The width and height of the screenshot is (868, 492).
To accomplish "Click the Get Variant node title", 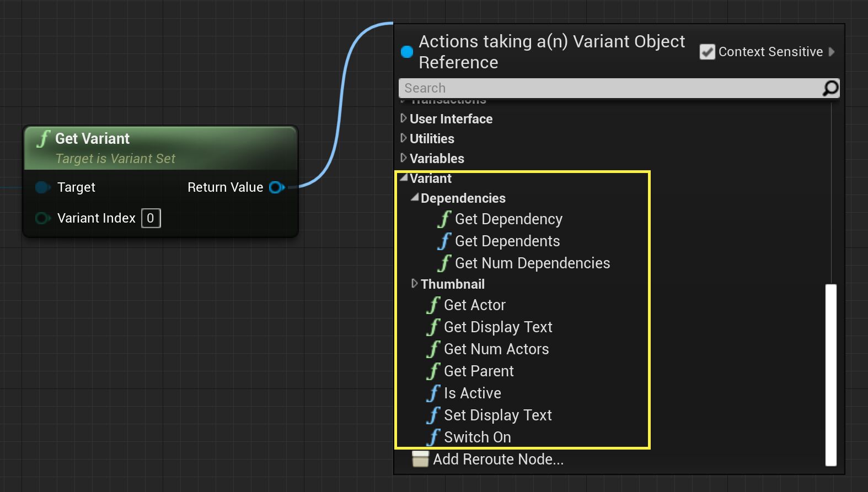I will [92, 139].
